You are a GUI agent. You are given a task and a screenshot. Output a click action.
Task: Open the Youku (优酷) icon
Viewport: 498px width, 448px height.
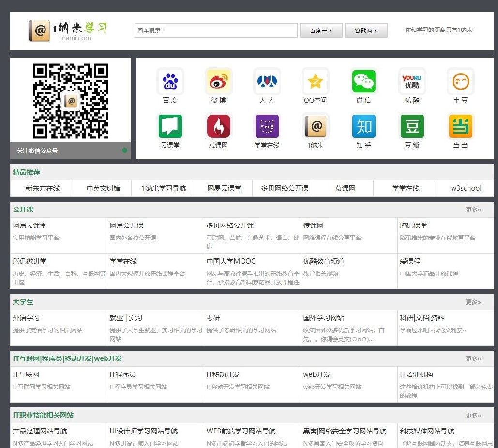pos(412,81)
